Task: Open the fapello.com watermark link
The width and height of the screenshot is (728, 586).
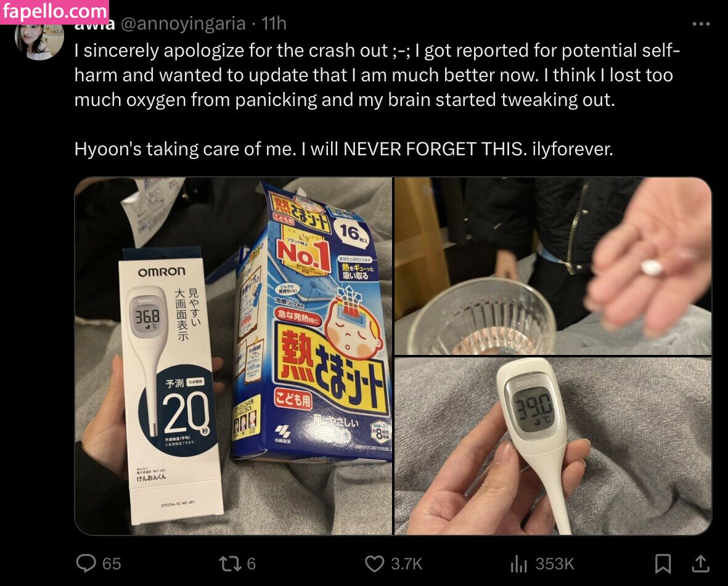Action: (54, 12)
